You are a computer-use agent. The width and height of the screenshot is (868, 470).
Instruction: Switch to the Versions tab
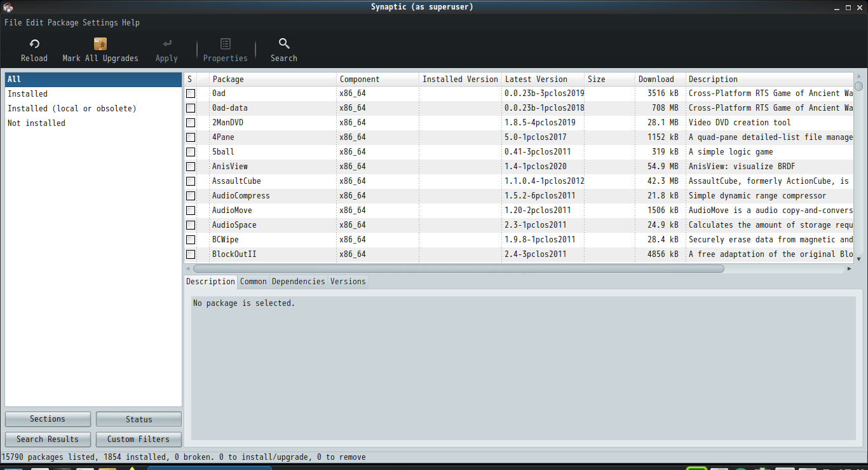(348, 282)
